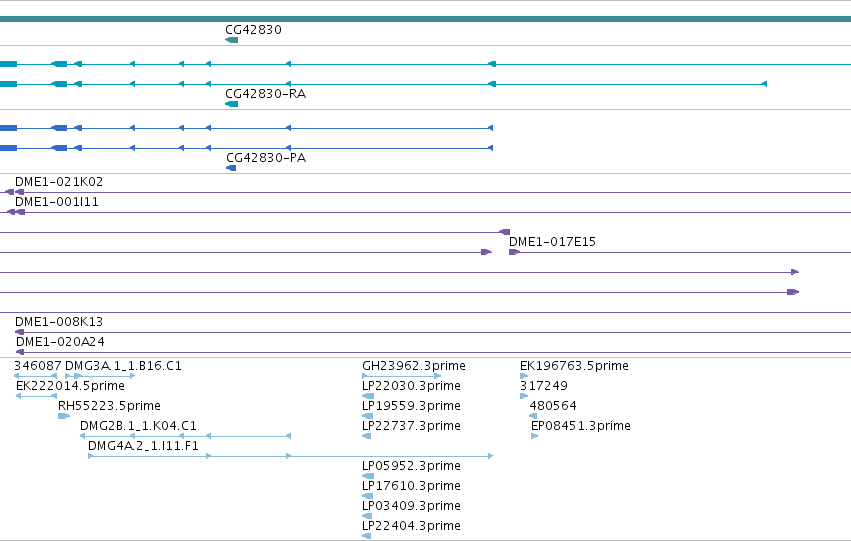Viewport: 851px width, 541px height.
Task: Click the EP08451.3prime arrow glyph
Action: [x=535, y=436]
